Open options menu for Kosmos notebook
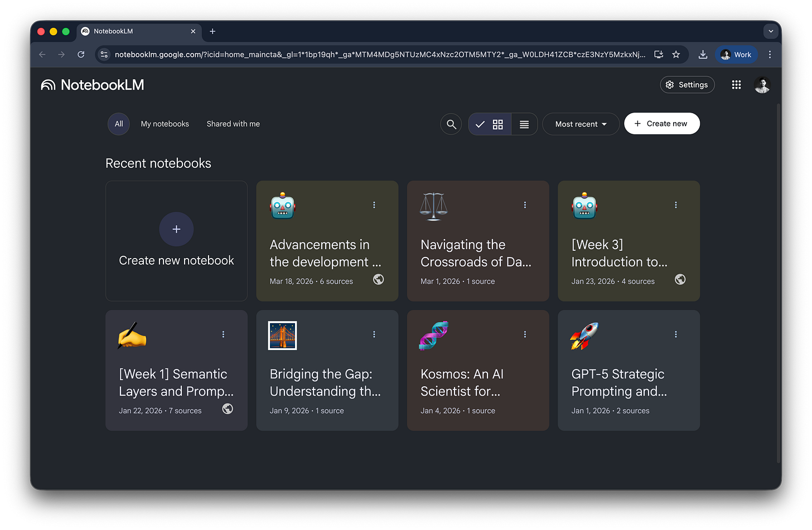Screen dimensions: 812x530 pyautogui.click(x=525, y=334)
